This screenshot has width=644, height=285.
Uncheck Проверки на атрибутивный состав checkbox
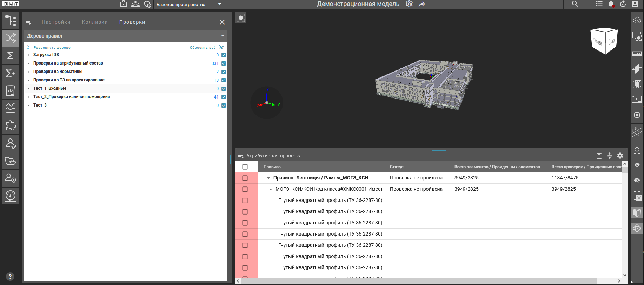point(224,63)
